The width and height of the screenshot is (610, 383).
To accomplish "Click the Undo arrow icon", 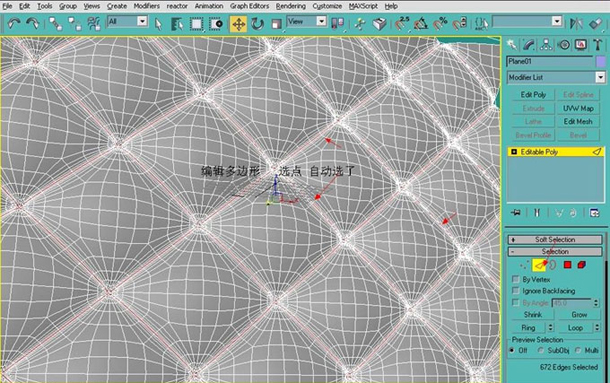I will [14, 24].
